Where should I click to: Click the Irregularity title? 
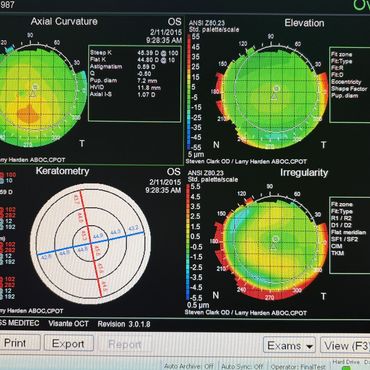tap(304, 173)
